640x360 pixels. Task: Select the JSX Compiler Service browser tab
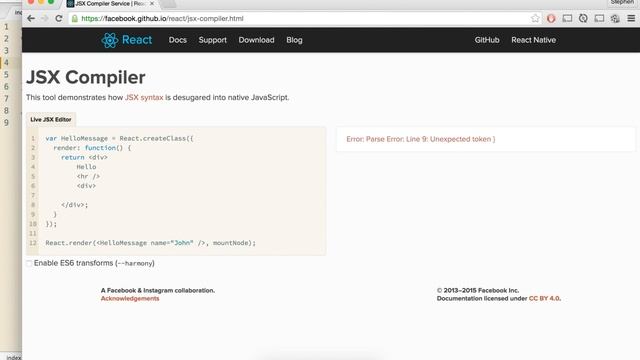tap(110, 4)
